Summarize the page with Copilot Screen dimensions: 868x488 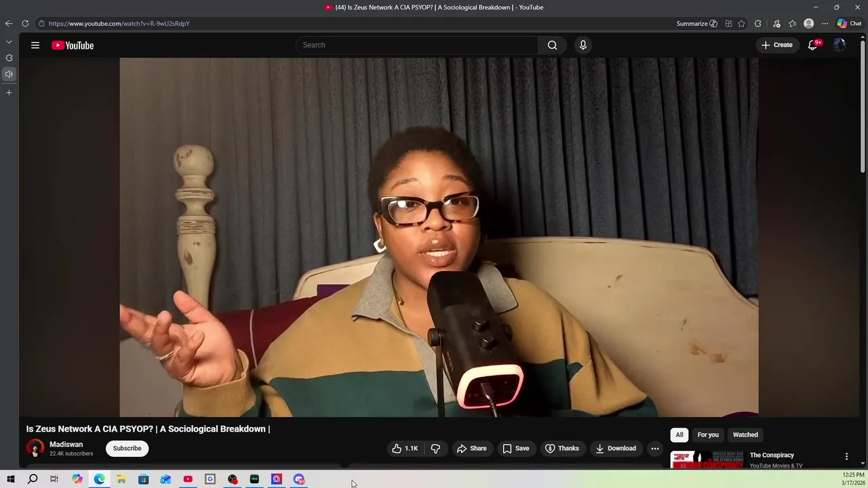point(696,24)
